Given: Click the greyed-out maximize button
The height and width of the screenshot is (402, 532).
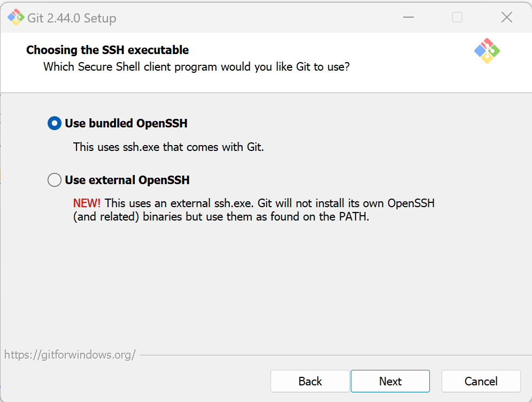Looking at the screenshot, I should click(457, 18).
